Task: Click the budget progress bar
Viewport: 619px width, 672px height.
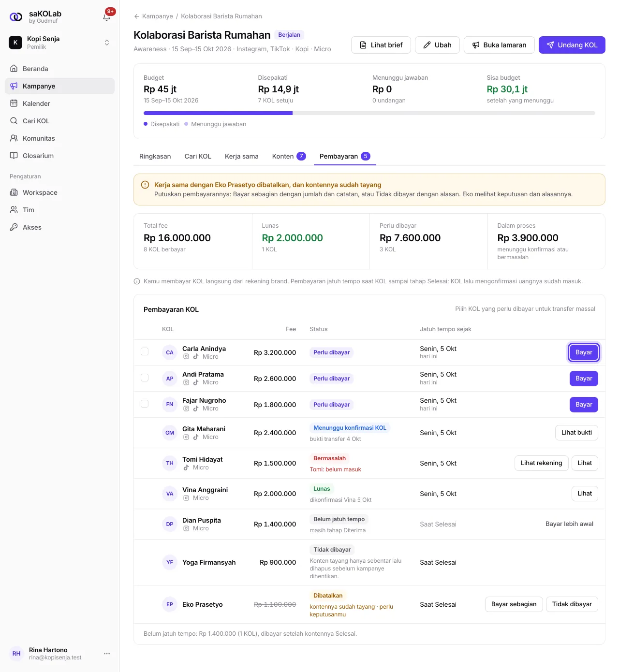Action: click(369, 113)
